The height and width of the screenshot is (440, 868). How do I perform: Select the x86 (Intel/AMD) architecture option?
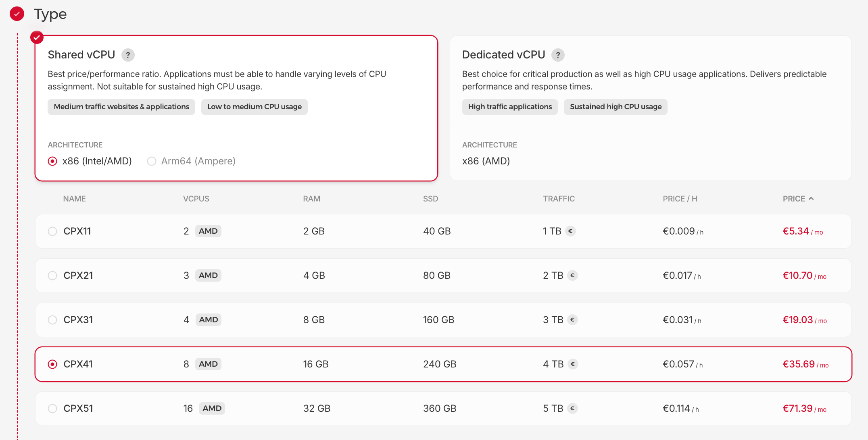(x=52, y=161)
